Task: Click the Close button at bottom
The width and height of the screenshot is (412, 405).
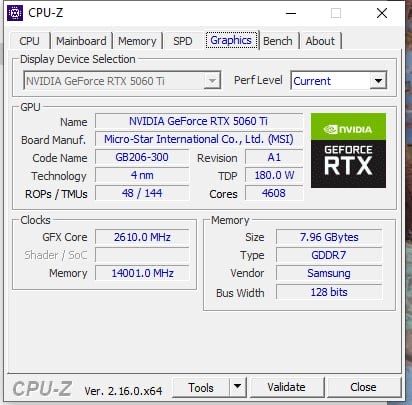Action: click(x=363, y=387)
